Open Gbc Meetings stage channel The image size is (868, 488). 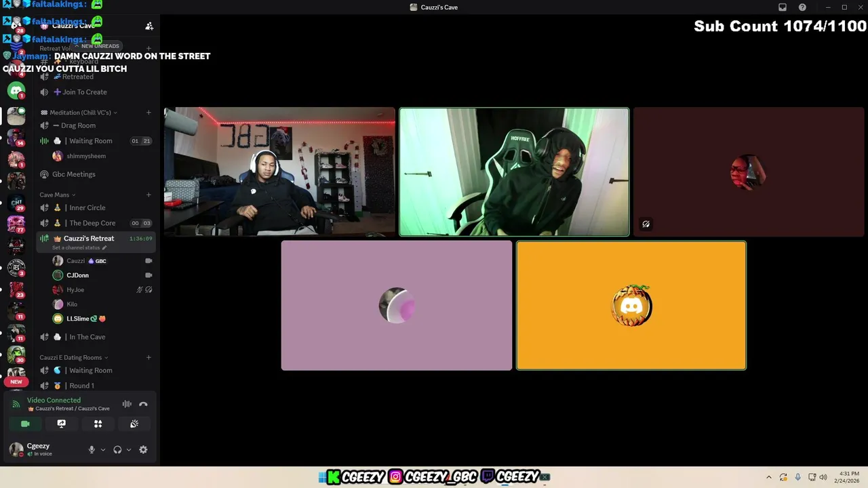96,174
